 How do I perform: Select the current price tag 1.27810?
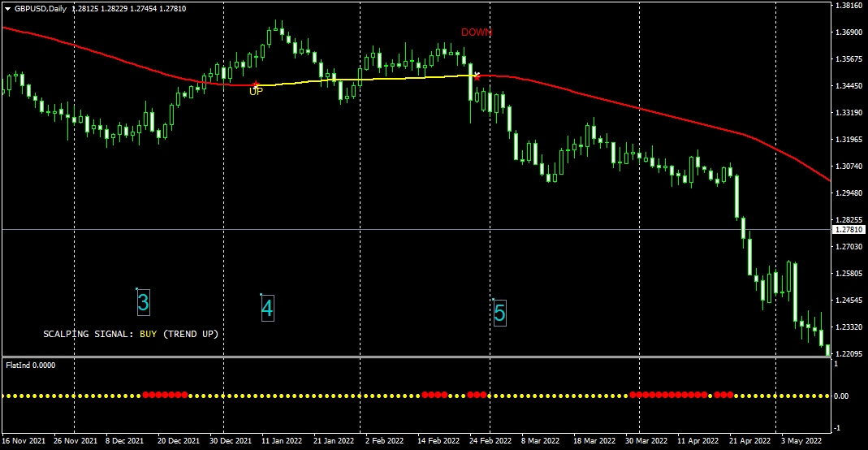(x=849, y=229)
